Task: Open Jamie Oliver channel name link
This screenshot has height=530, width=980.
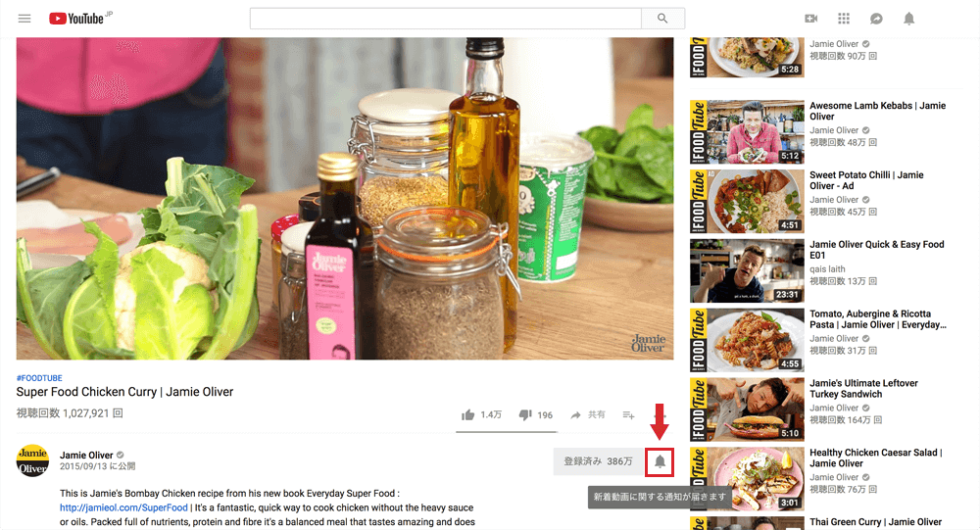Action: pyautogui.click(x=86, y=455)
